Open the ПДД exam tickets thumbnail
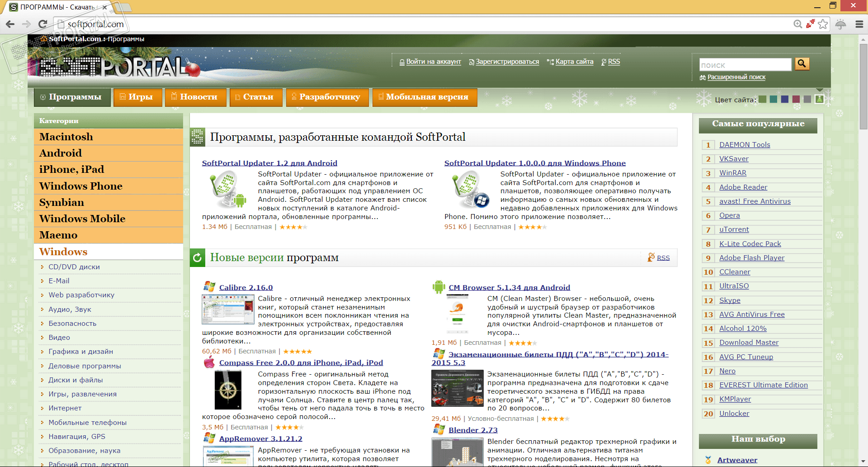The image size is (868, 467). 458,388
